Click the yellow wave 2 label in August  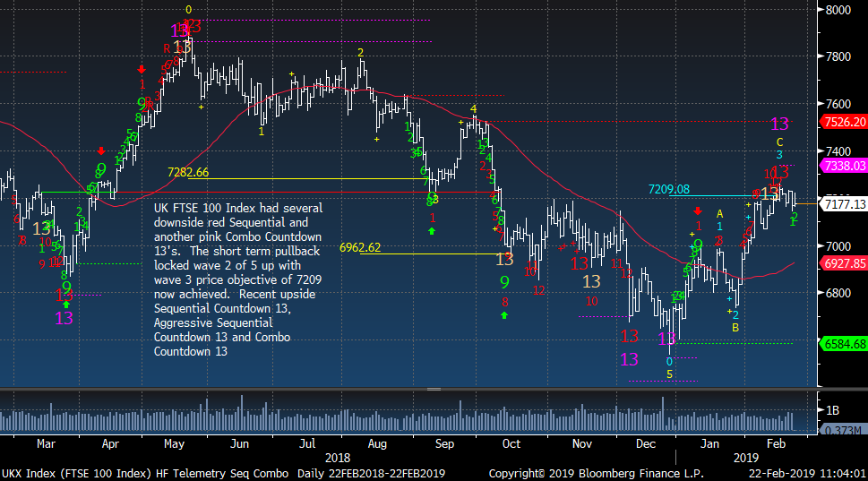click(x=360, y=53)
